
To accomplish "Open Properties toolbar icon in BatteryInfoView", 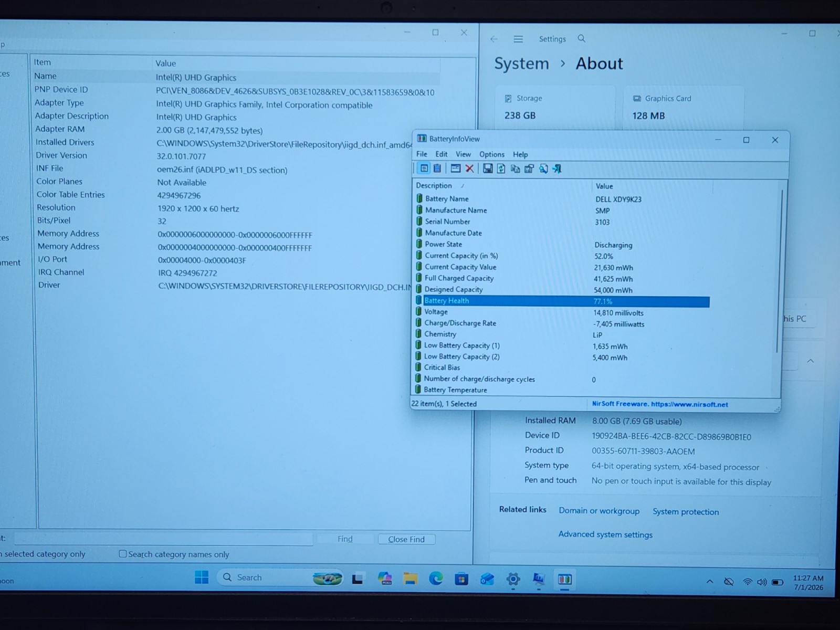I will click(529, 169).
